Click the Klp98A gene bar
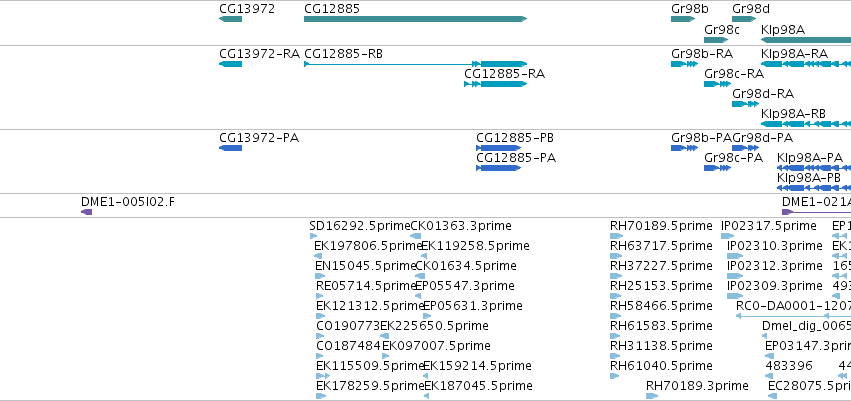Screen dimensions: 851x401 (806, 40)
